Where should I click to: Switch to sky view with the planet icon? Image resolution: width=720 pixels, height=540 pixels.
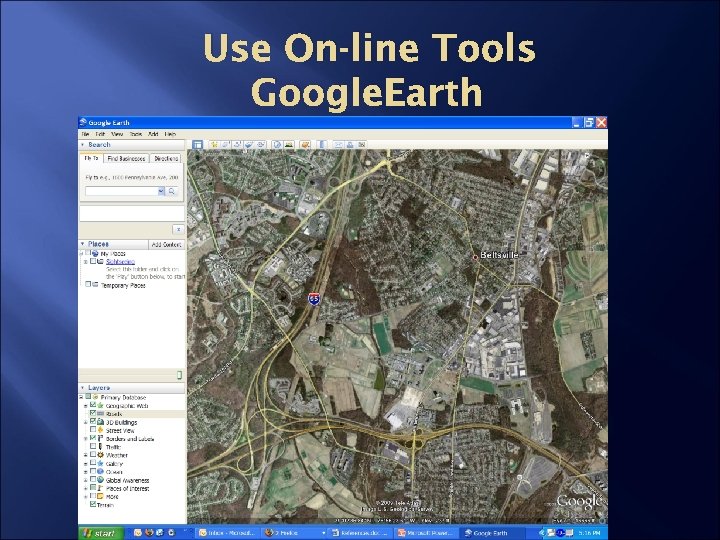point(305,145)
